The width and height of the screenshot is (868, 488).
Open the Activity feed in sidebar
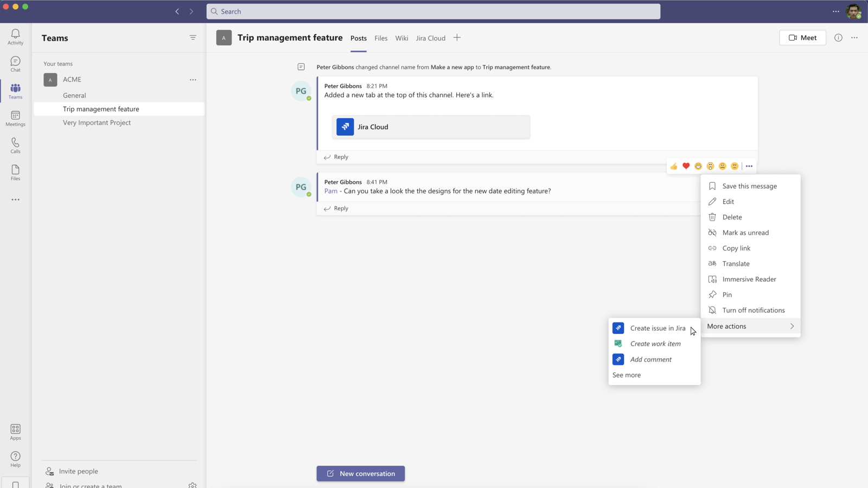(x=15, y=36)
